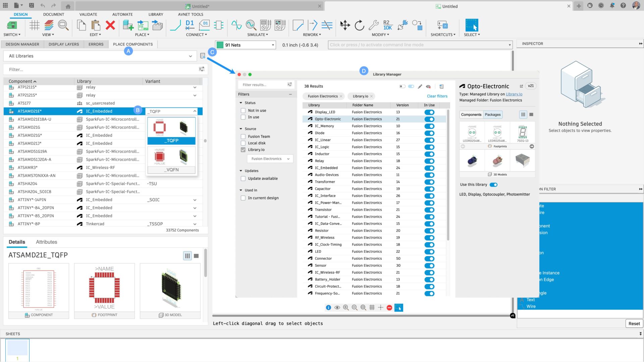
Task: Open the Library Manager via the document icon
Action: [x=203, y=56]
